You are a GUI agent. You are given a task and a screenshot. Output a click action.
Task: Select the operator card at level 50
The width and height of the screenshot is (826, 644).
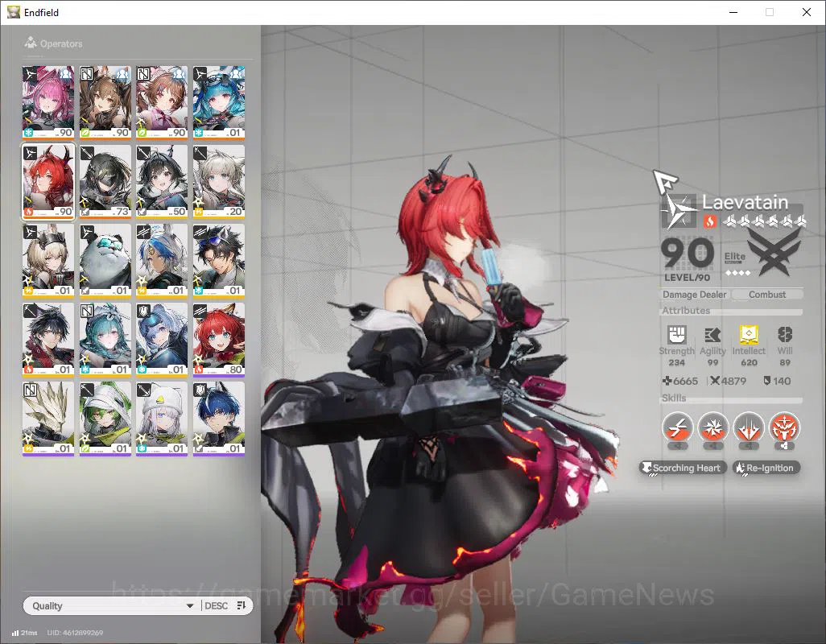tap(162, 181)
